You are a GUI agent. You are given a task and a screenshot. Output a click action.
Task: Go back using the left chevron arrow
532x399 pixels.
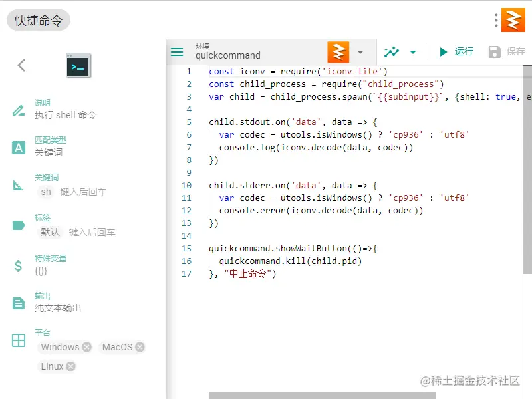point(21,65)
